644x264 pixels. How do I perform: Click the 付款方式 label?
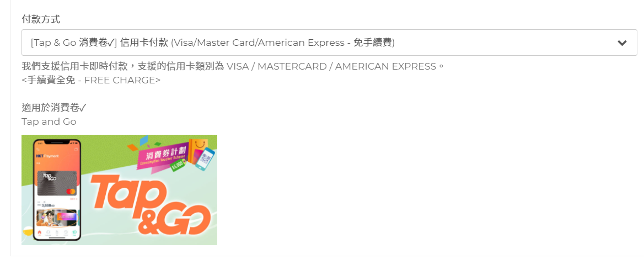[x=41, y=18]
